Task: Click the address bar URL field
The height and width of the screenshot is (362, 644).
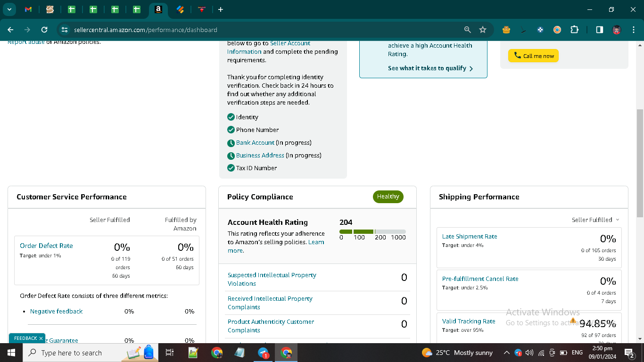Action: [x=264, y=30]
